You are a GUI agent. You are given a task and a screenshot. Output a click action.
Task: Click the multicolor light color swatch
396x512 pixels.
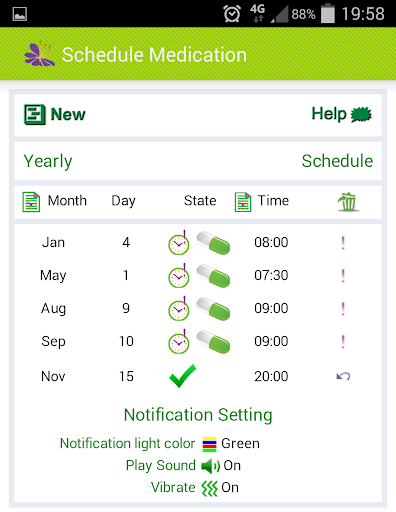tap(210, 444)
